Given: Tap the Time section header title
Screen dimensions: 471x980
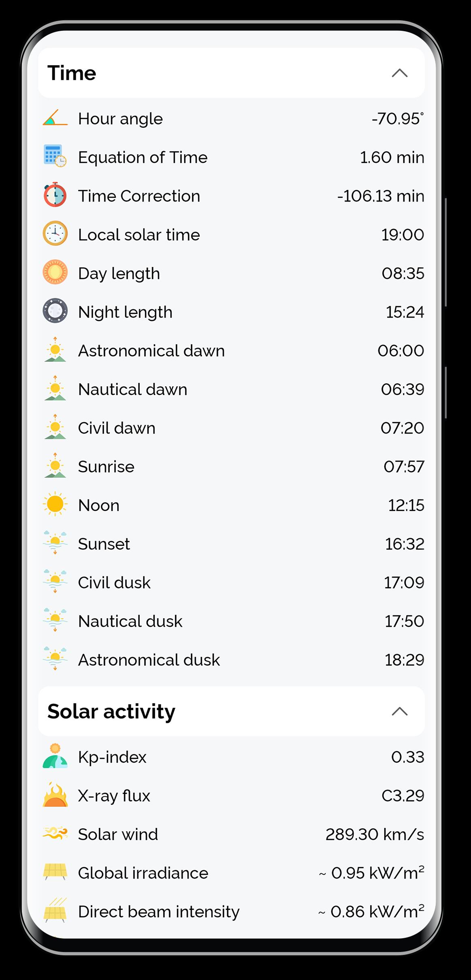Looking at the screenshot, I should point(72,73).
